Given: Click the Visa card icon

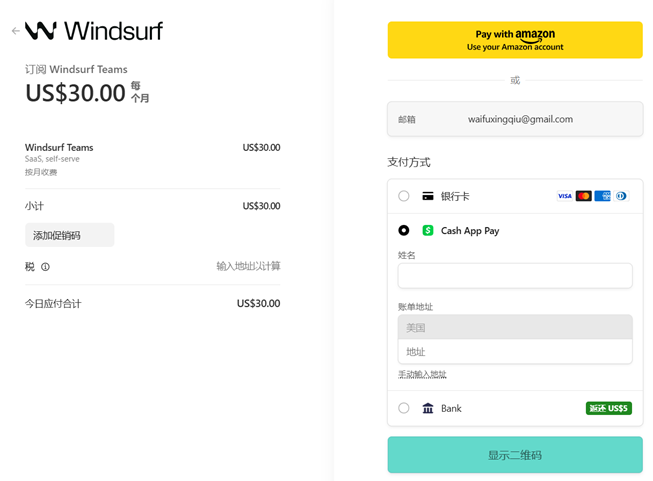Looking at the screenshot, I should 565,196.
